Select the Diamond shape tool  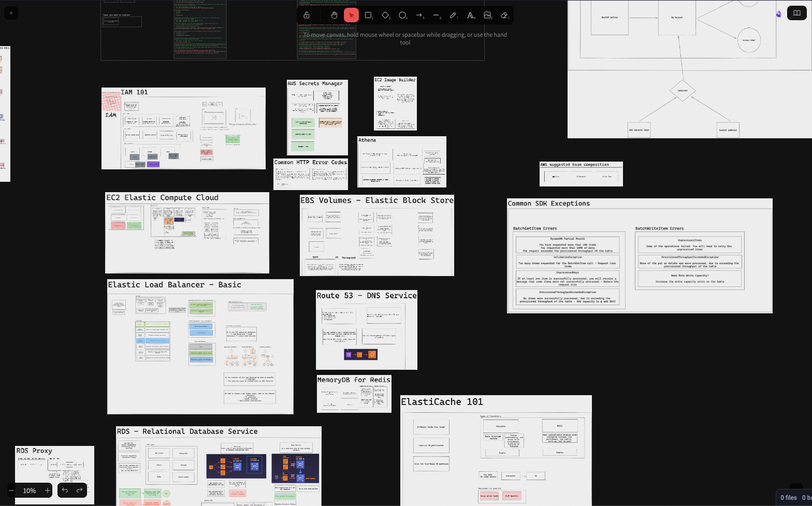point(385,15)
